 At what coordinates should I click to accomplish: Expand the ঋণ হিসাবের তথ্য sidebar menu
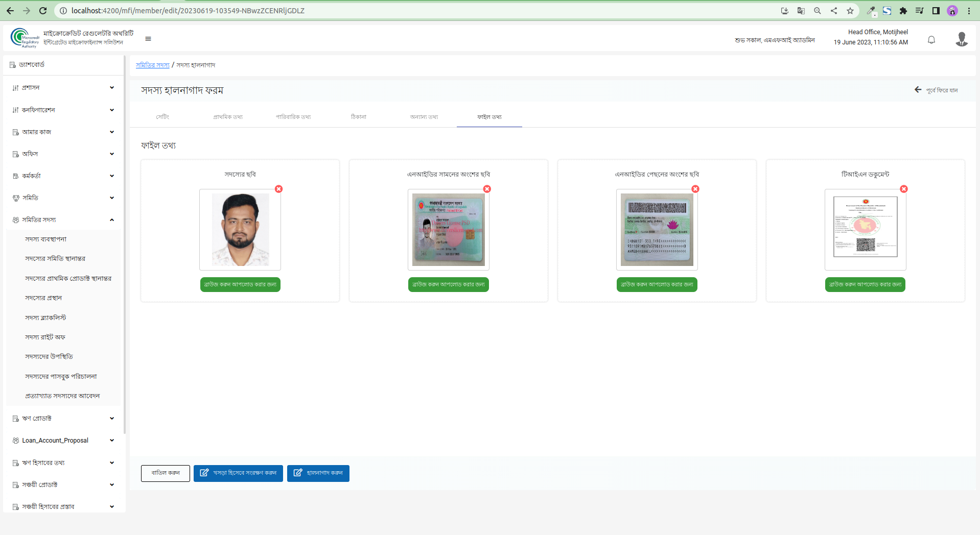[63, 463]
